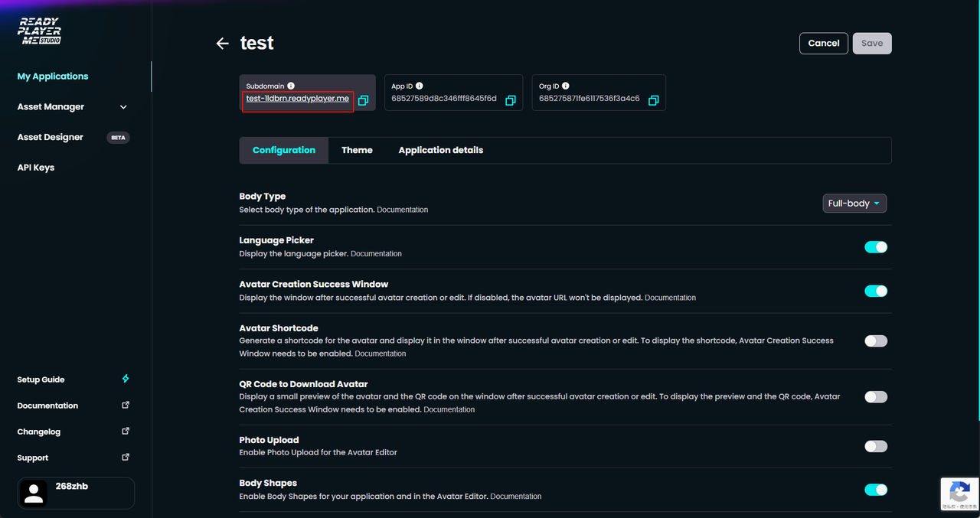Screen dimensions: 980x518
Task: Show the Subdomain info tooltip icon
Action: [291, 86]
